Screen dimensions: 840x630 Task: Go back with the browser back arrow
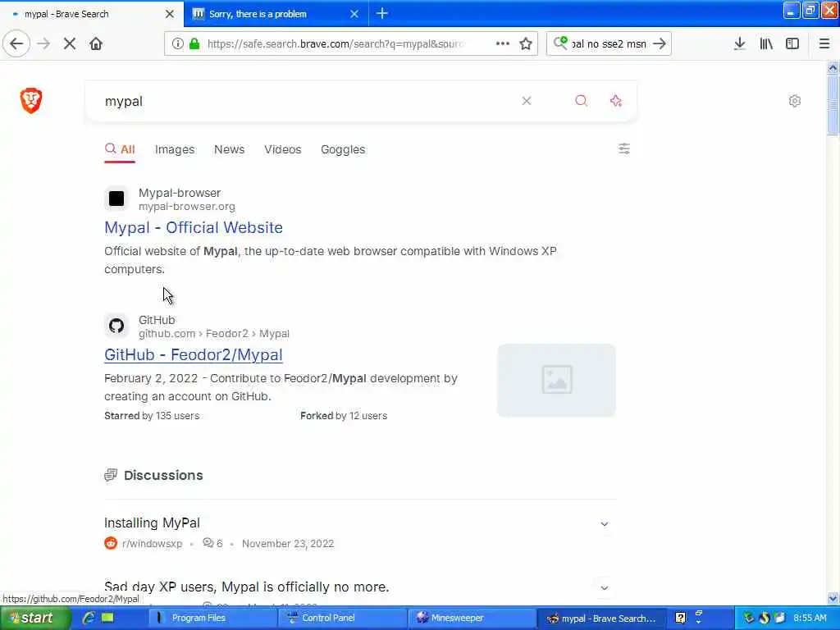click(16, 43)
